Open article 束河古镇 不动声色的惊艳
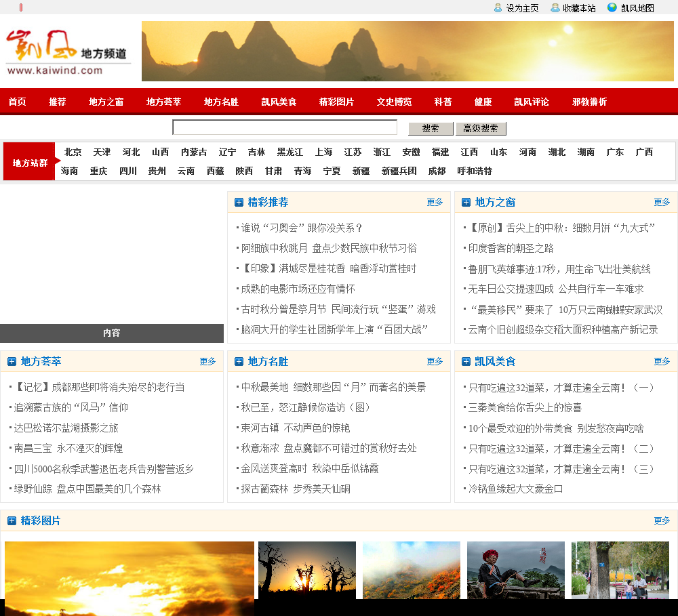This screenshot has height=616, width=678. 296,428
